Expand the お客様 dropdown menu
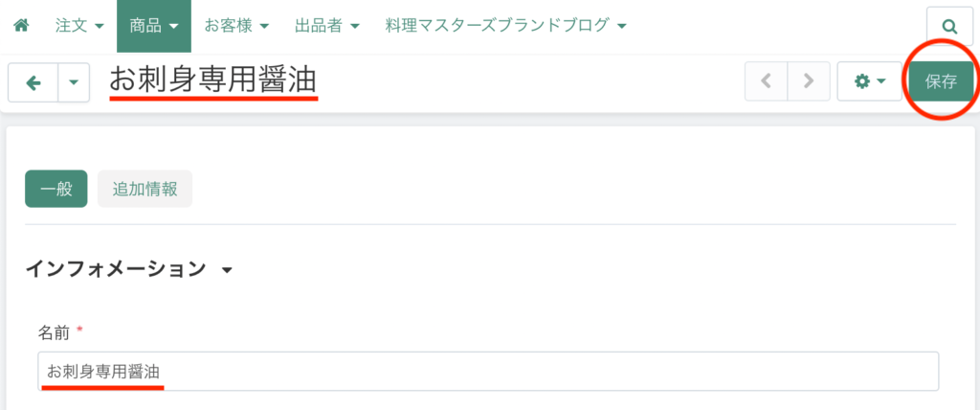This screenshot has width=980, height=410. [x=236, y=26]
